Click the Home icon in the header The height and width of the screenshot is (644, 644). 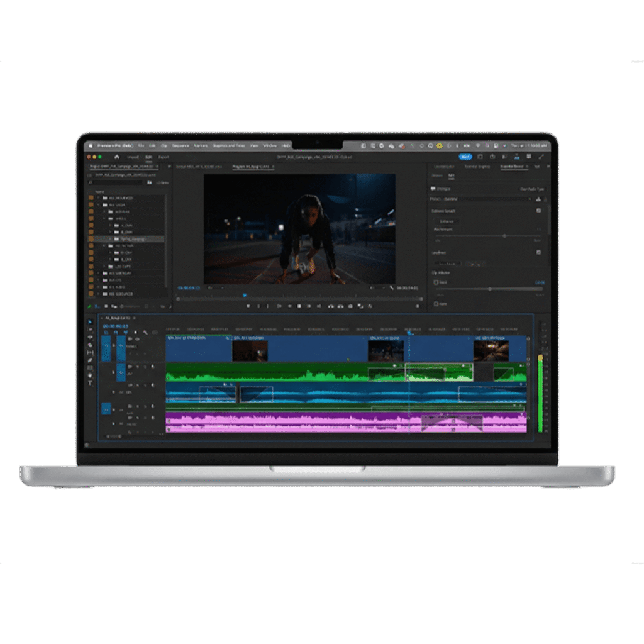[x=116, y=157]
